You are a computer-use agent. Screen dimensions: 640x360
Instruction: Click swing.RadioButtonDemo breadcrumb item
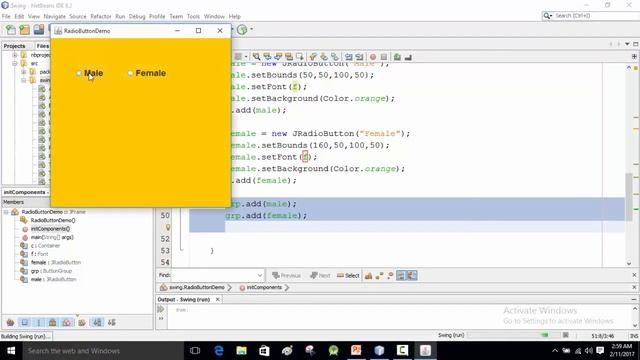[x=193, y=287]
